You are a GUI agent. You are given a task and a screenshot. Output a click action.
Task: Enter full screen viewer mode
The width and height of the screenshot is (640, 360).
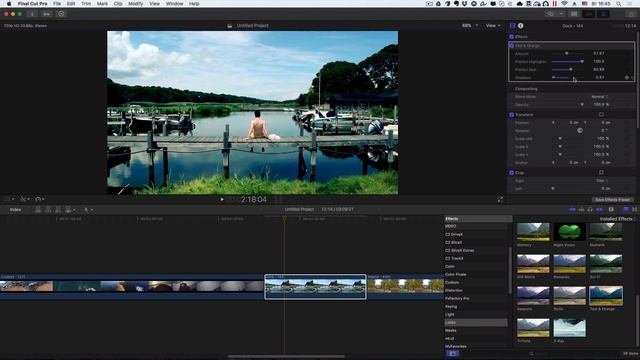click(x=500, y=200)
